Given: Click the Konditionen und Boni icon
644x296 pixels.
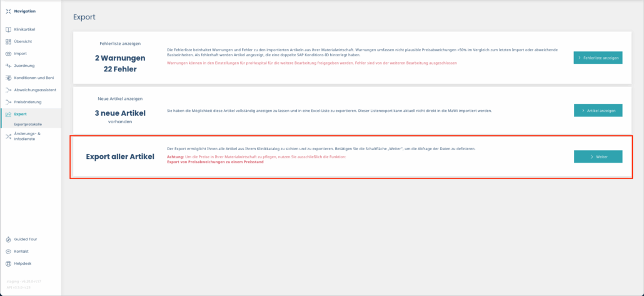Looking at the screenshot, I should 8,78.
